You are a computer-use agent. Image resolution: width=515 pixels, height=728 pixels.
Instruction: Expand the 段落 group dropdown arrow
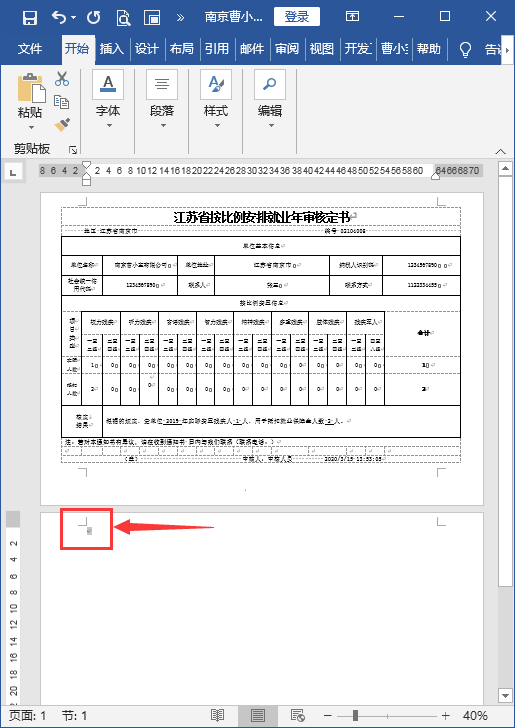(163, 125)
